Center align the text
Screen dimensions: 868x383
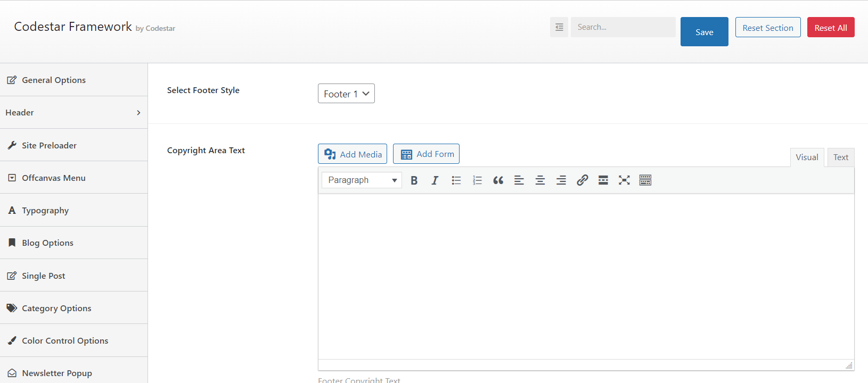click(540, 180)
